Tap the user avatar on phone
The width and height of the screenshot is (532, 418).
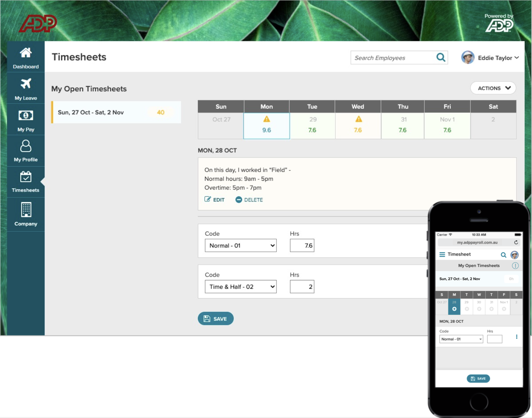pyautogui.click(x=515, y=255)
